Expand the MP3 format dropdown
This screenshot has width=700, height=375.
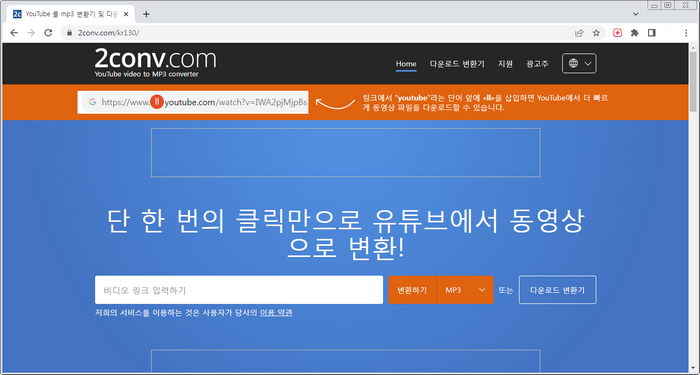point(465,290)
